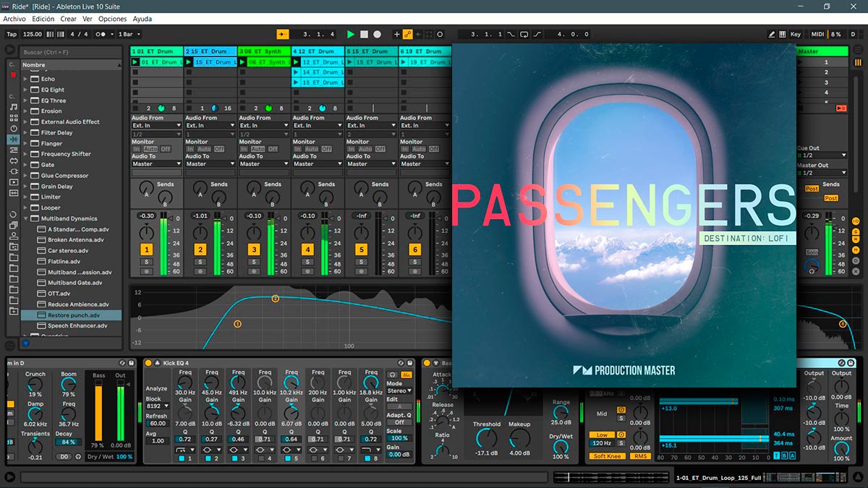Select the Instruments clock browser category

[12, 129]
